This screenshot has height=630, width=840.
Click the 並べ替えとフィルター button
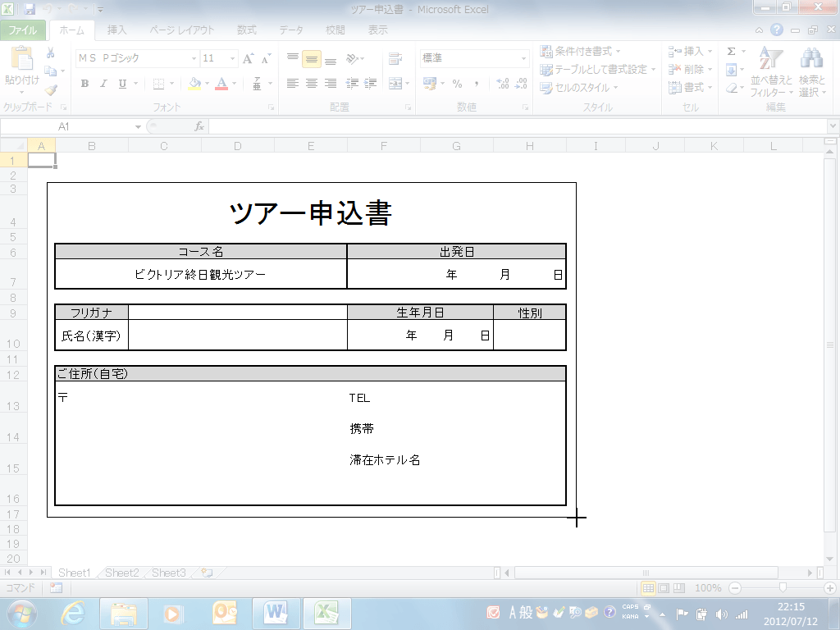point(770,74)
